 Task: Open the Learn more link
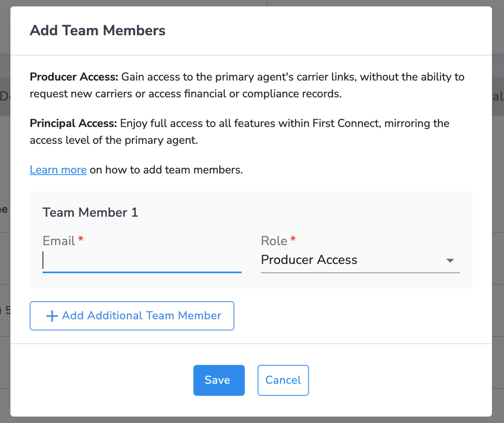coord(58,170)
